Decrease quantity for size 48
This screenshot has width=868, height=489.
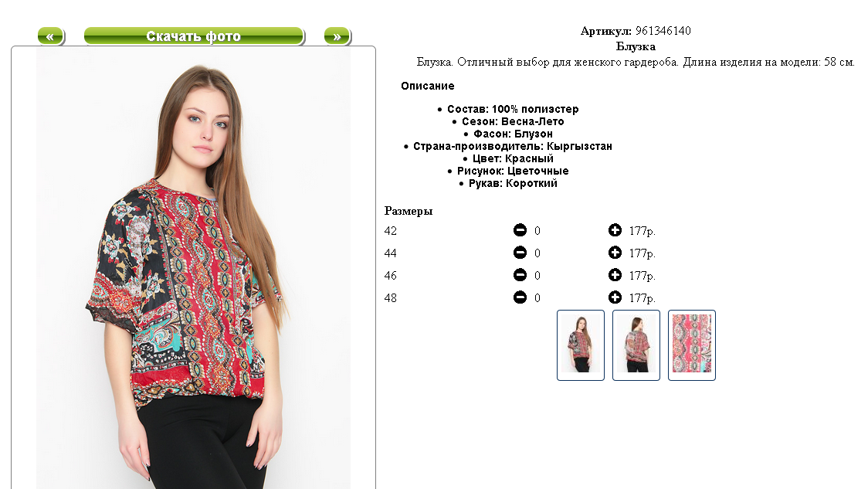pos(520,297)
